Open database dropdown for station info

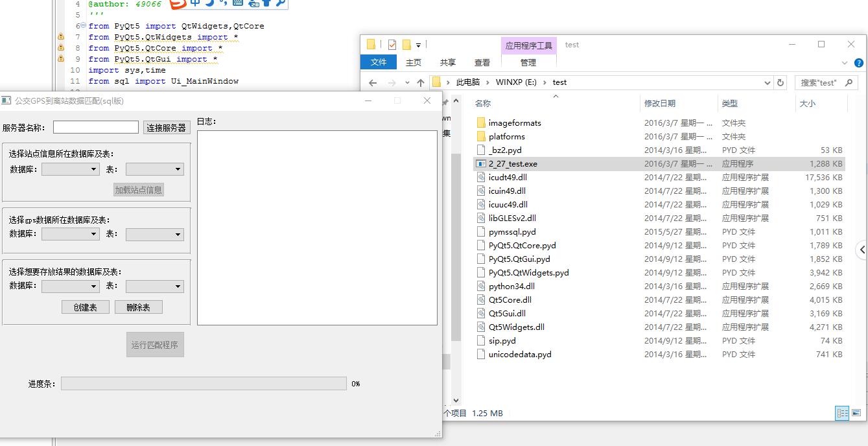70,169
